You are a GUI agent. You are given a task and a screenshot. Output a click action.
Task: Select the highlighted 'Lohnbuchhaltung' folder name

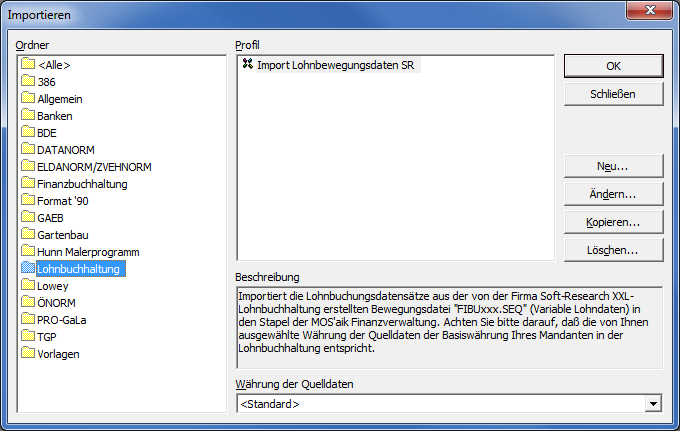click(x=81, y=269)
